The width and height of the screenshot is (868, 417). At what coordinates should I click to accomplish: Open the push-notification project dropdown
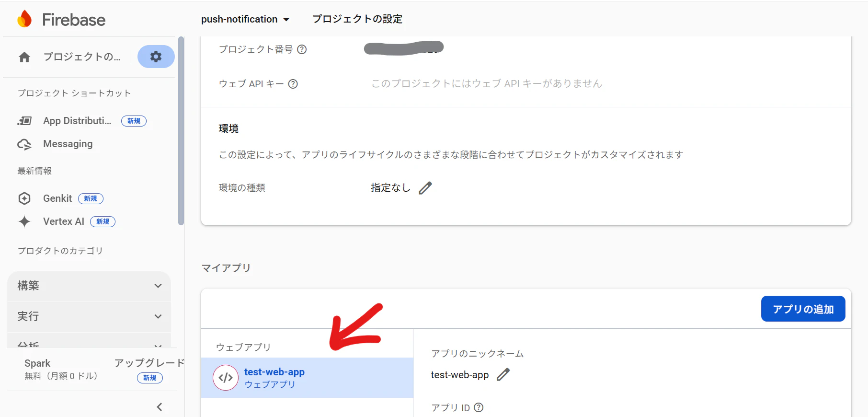tap(246, 19)
